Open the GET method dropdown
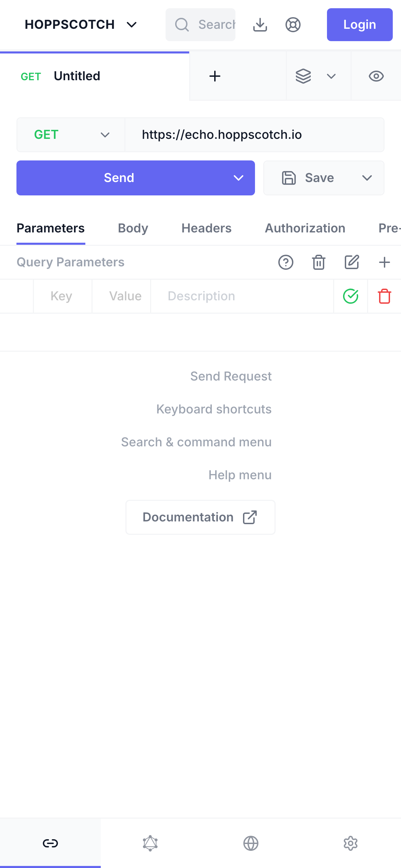 point(71,135)
